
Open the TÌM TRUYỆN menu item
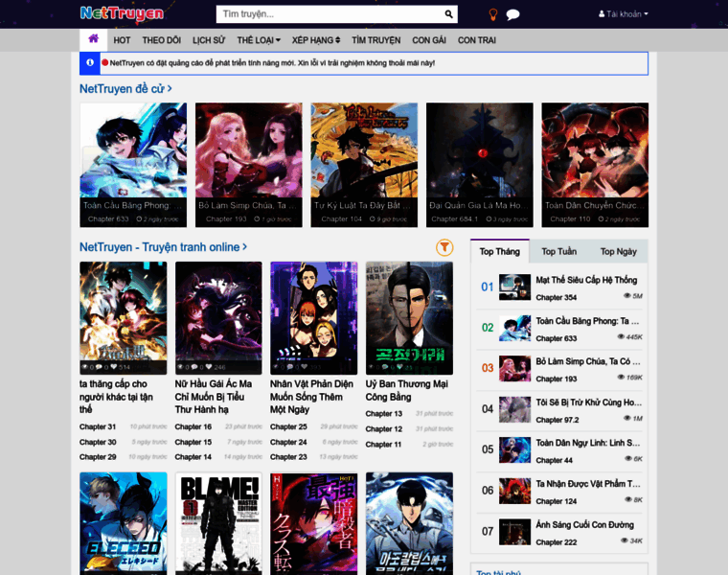376,40
